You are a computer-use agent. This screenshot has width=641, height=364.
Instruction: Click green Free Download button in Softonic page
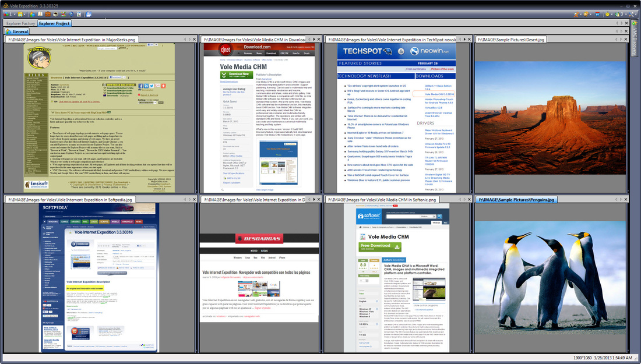pyautogui.click(x=380, y=247)
